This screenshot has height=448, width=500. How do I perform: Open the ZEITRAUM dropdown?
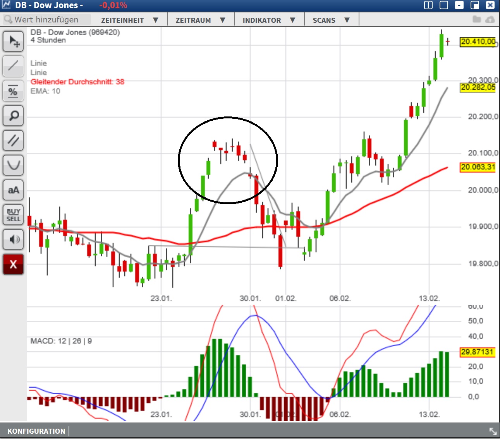click(201, 20)
